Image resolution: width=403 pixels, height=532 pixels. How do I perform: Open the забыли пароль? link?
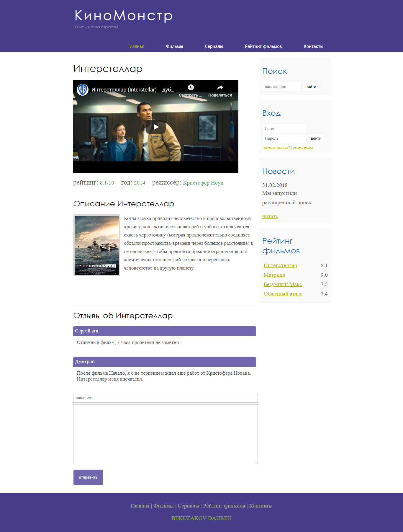coord(277,147)
